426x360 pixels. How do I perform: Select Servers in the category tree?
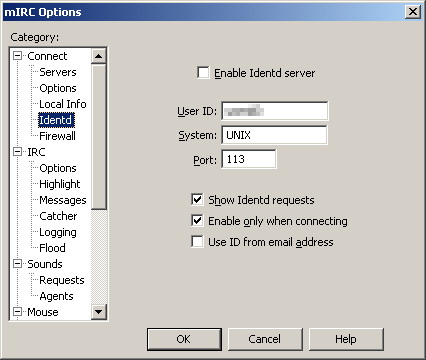coord(58,72)
